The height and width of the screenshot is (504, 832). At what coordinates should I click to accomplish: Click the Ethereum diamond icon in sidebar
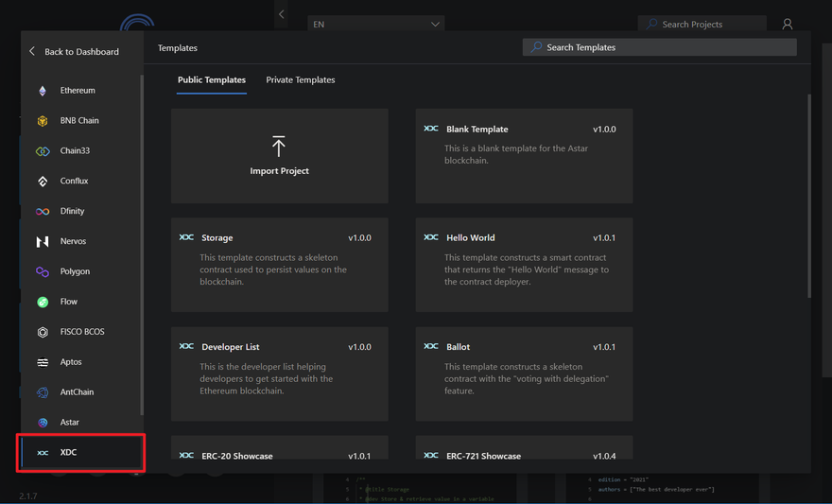click(x=43, y=91)
